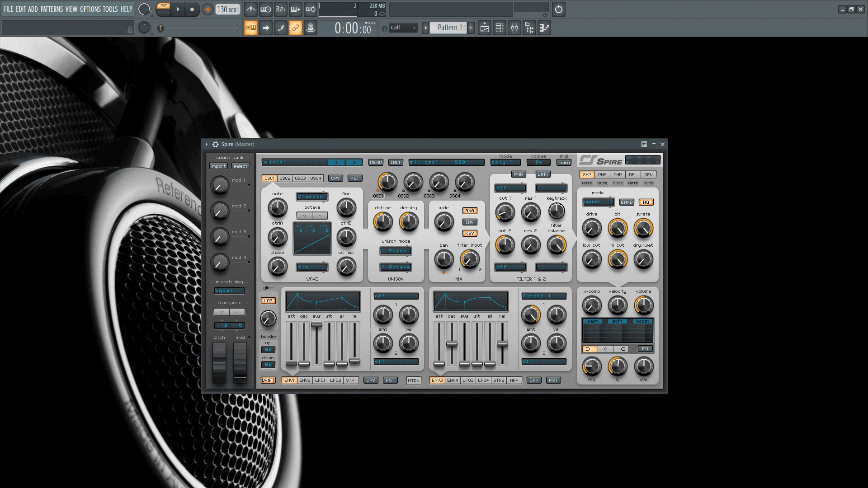The image size is (868, 488).
Task: Open the Spire plugin gear options
Action: (216, 144)
